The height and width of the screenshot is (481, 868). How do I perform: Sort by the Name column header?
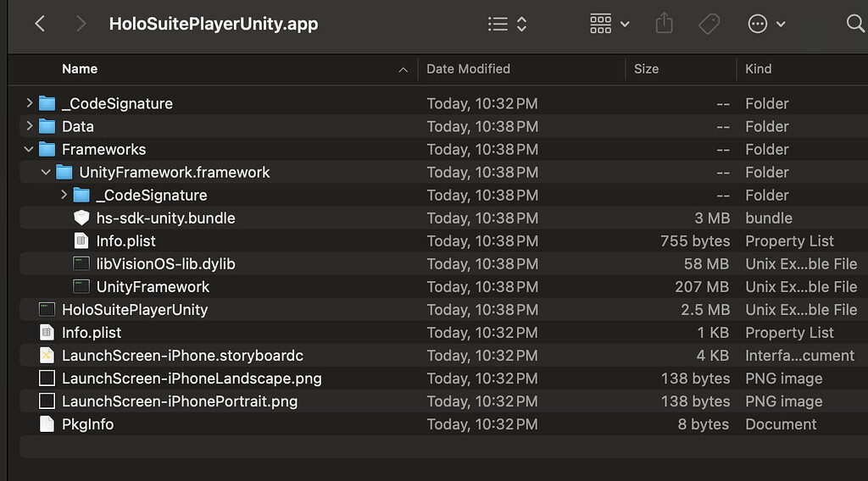click(x=80, y=69)
